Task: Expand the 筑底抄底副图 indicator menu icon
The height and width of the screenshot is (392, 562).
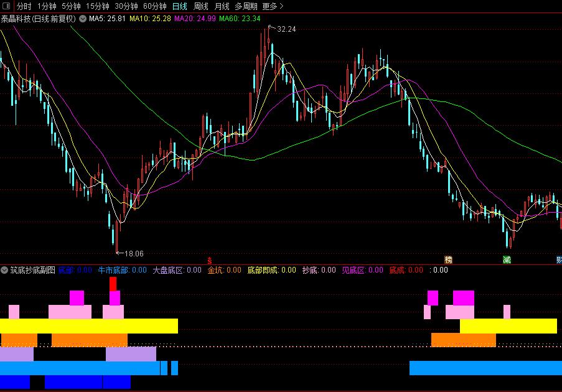Action: [4, 270]
